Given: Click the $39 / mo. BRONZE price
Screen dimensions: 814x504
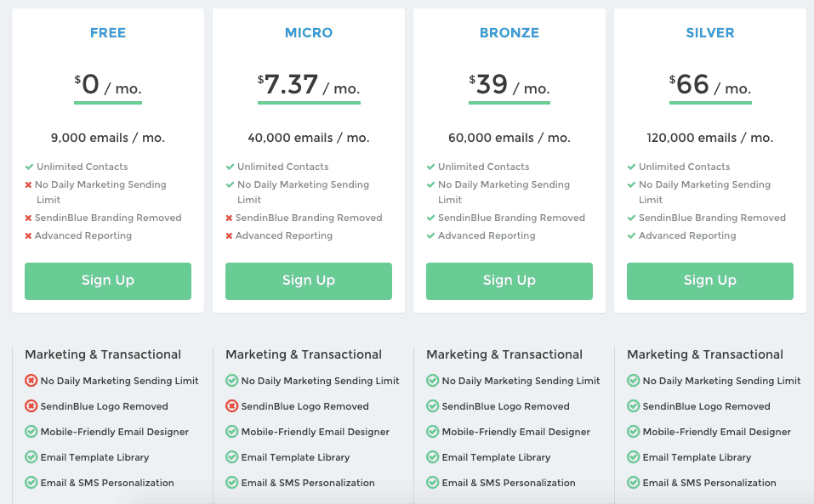Looking at the screenshot, I should [509, 85].
